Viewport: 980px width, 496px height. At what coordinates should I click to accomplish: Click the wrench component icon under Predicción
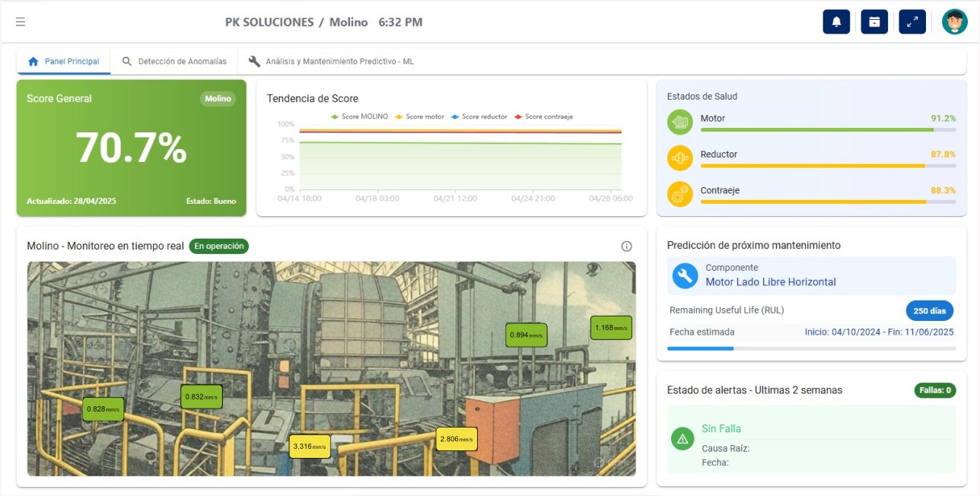[x=683, y=275]
